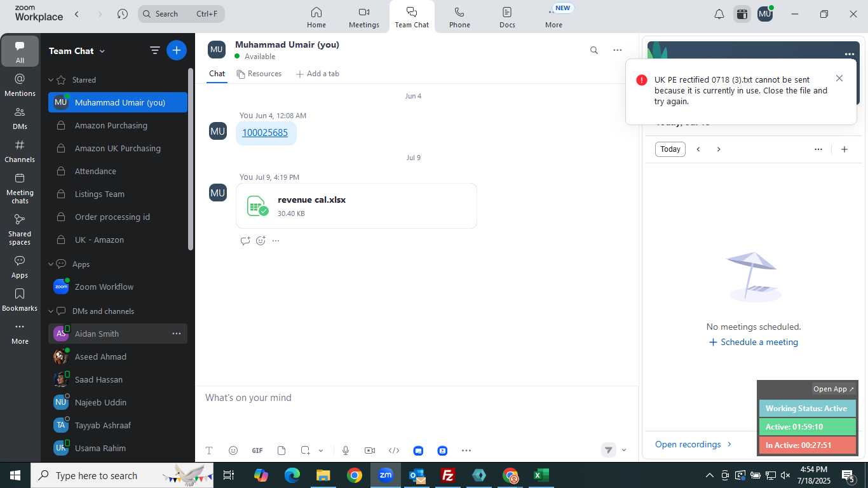Click Open App in the tracker widget
868x488 pixels.
point(834,389)
